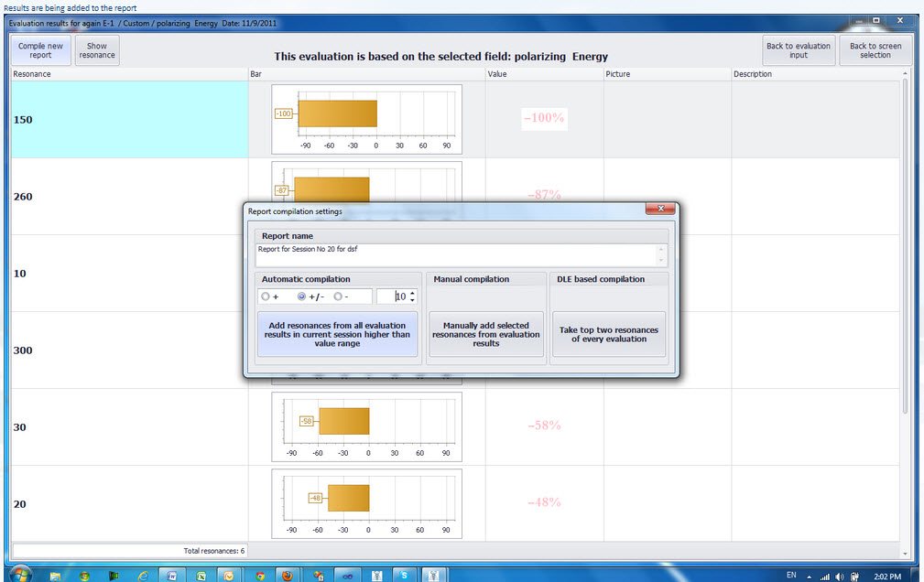Screen dimensions: 924x582
Task: Click into the Report name text field
Action: [458, 254]
